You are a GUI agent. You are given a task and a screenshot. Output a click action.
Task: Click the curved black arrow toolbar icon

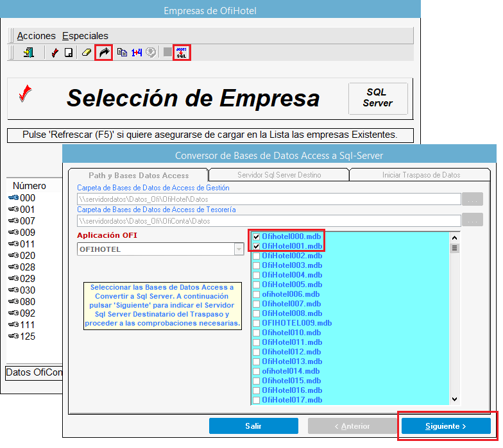pyautogui.click(x=104, y=53)
